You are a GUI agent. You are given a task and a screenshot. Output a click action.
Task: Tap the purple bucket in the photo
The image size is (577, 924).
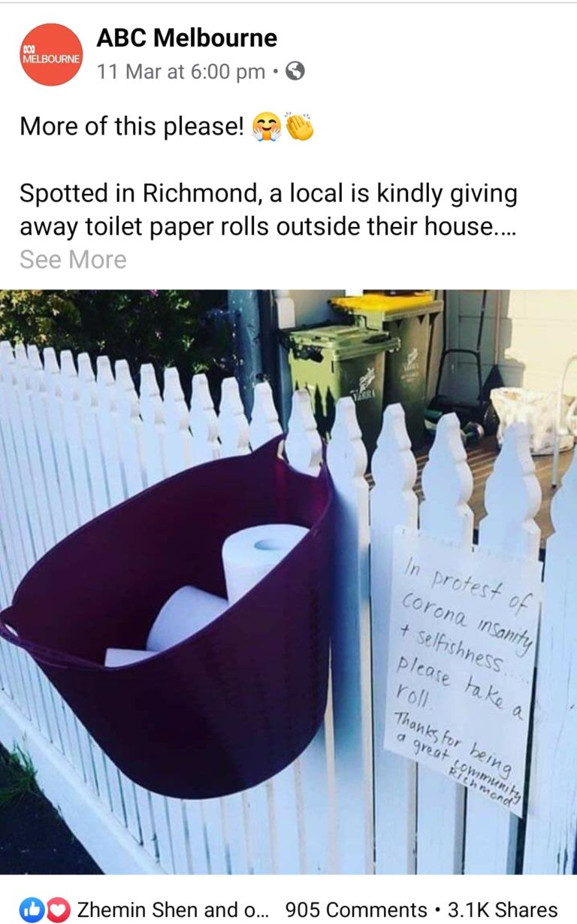pos(167,617)
